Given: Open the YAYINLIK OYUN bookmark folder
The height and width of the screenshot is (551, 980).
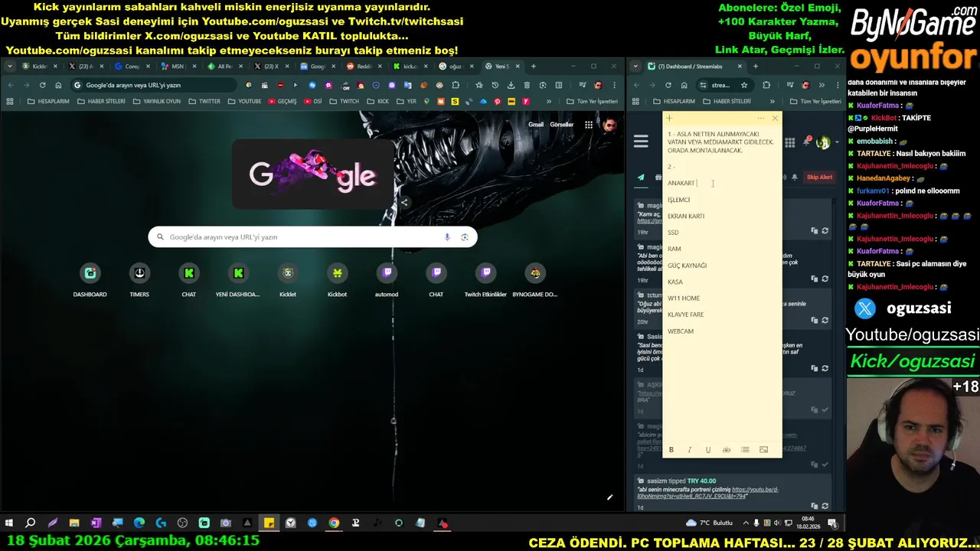Looking at the screenshot, I should pos(156,101).
